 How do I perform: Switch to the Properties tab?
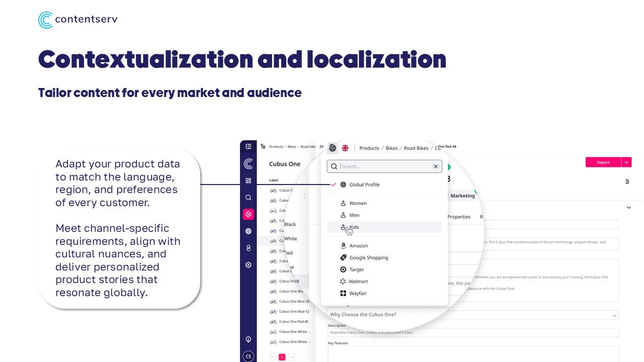point(459,217)
